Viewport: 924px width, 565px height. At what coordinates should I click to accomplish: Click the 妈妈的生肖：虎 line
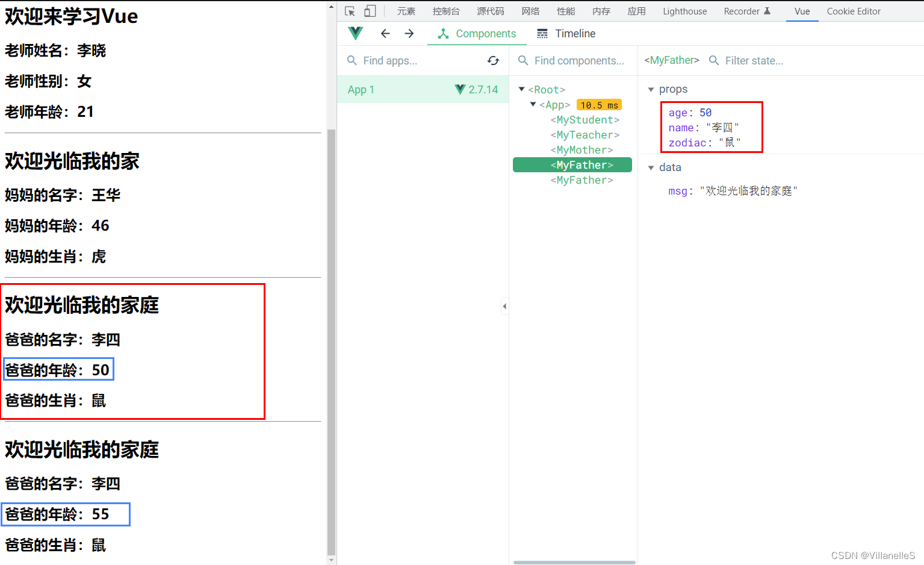click(55, 257)
